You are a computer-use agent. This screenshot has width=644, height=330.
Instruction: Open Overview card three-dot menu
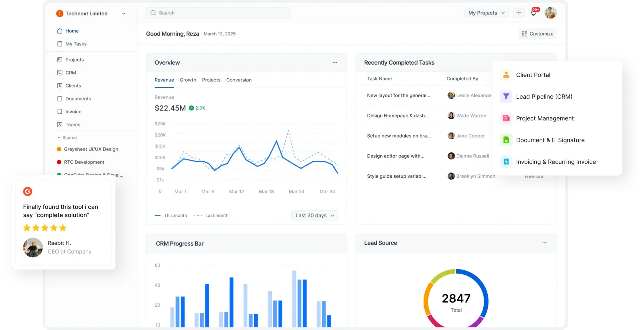click(335, 63)
